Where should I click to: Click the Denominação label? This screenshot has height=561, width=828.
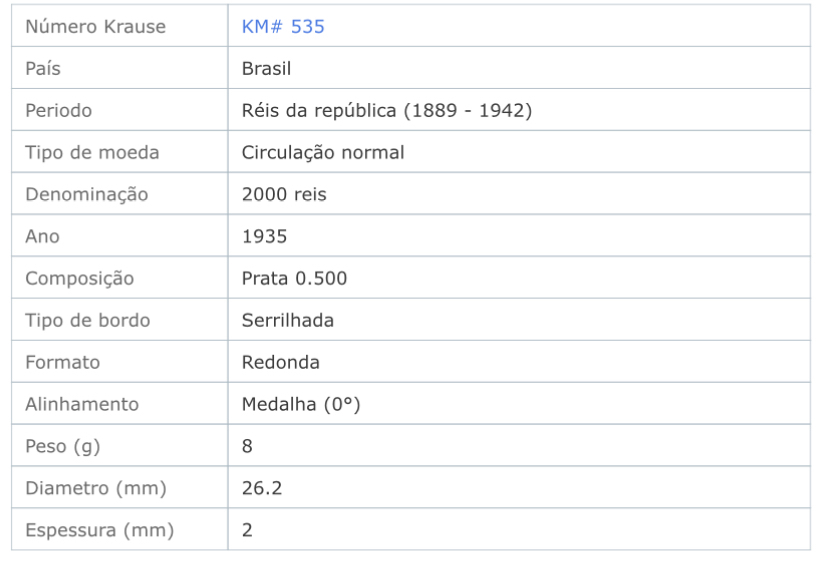point(87,194)
